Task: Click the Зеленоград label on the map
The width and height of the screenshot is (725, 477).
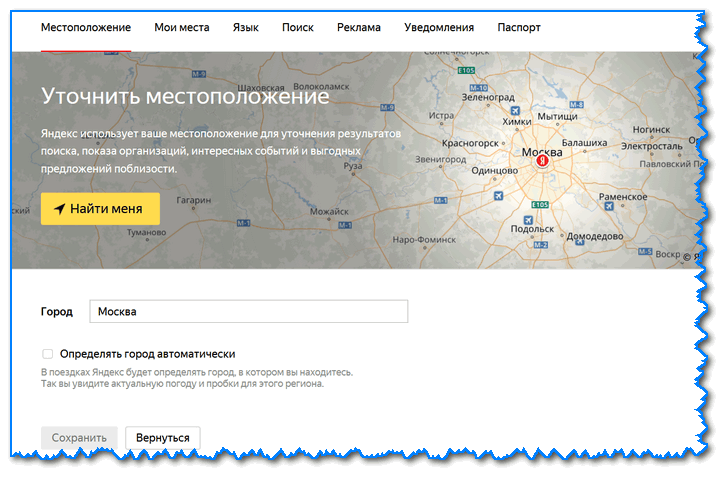Action: [488, 98]
